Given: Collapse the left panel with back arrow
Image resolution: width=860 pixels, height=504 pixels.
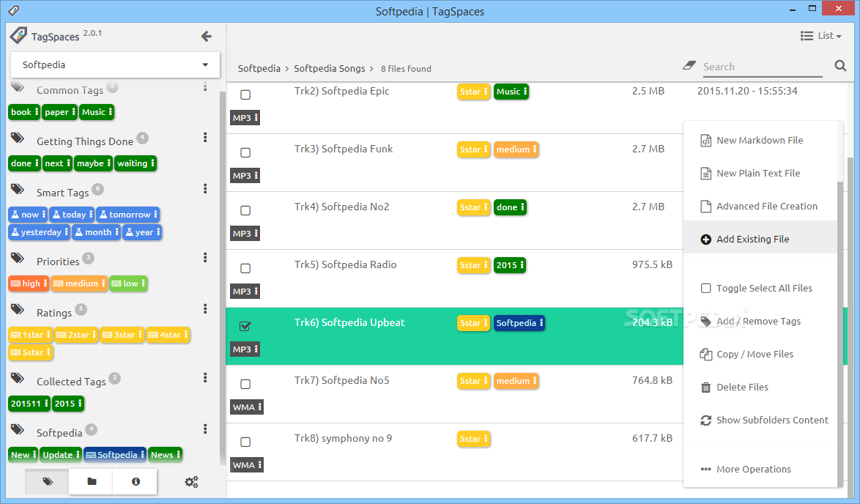Looking at the screenshot, I should pyautogui.click(x=207, y=36).
